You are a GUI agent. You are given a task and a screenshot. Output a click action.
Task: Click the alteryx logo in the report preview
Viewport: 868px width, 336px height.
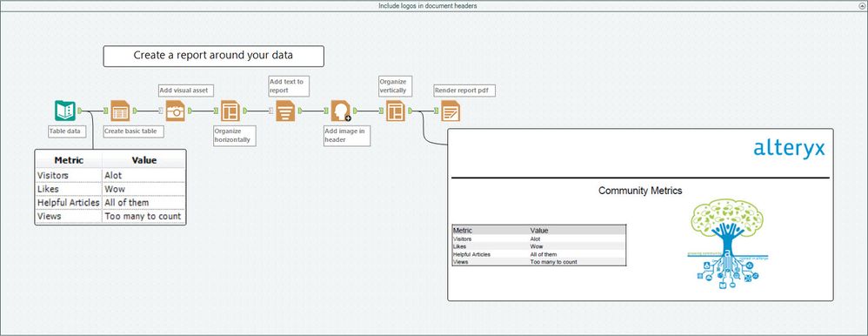click(x=789, y=149)
